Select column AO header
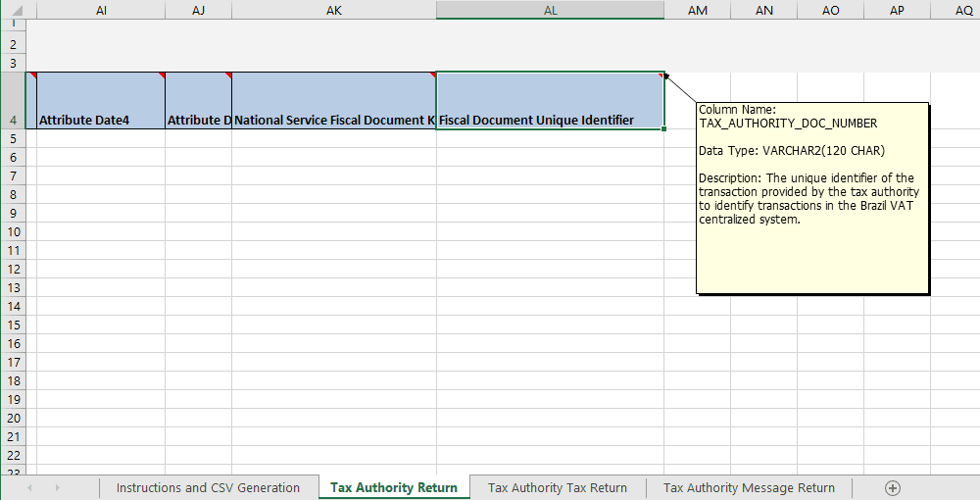 pos(831,10)
